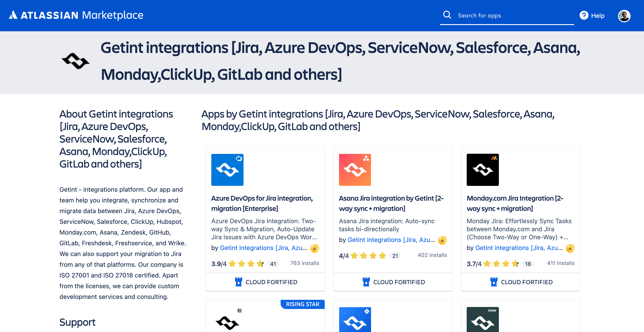Open the user profile avatar
The height and width of the screenshot is (332, 644).
click(624, 16)
